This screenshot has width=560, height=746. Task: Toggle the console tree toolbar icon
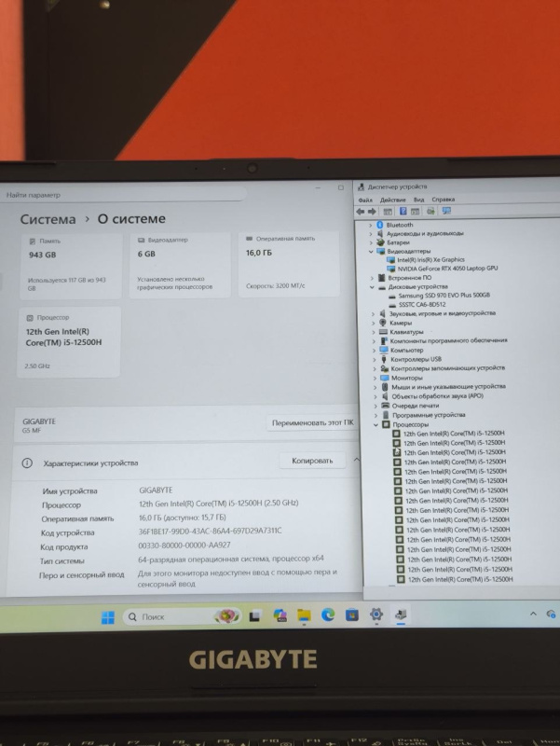(388, 212)
